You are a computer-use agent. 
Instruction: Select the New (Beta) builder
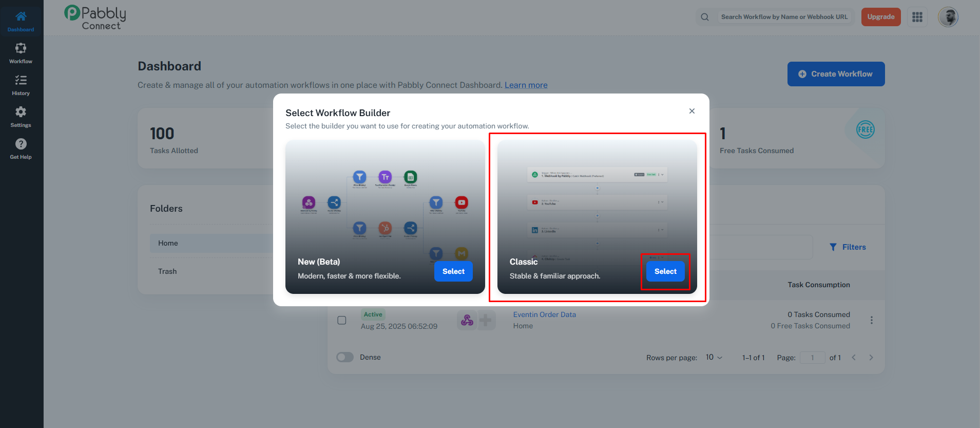(453, 271)
